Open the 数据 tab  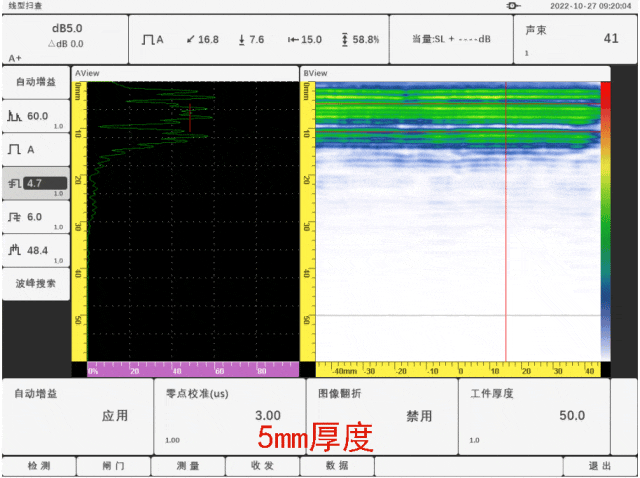pos(337,466)
